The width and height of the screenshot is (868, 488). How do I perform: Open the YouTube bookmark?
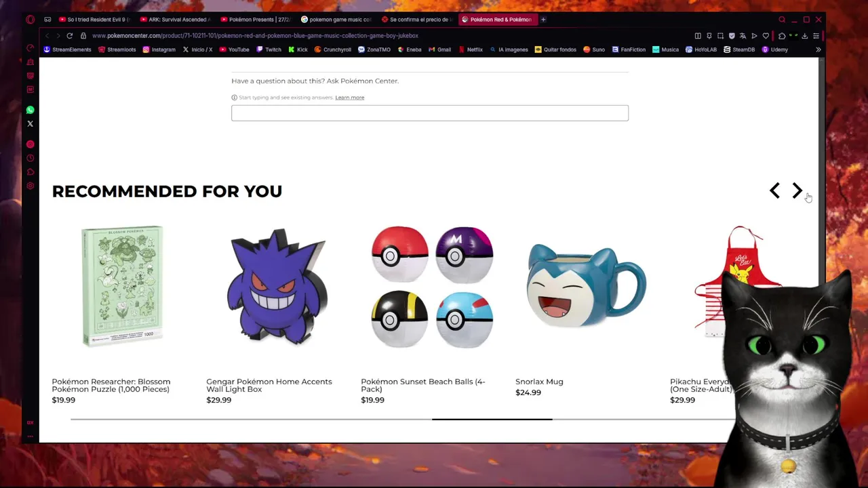[235, 49]
